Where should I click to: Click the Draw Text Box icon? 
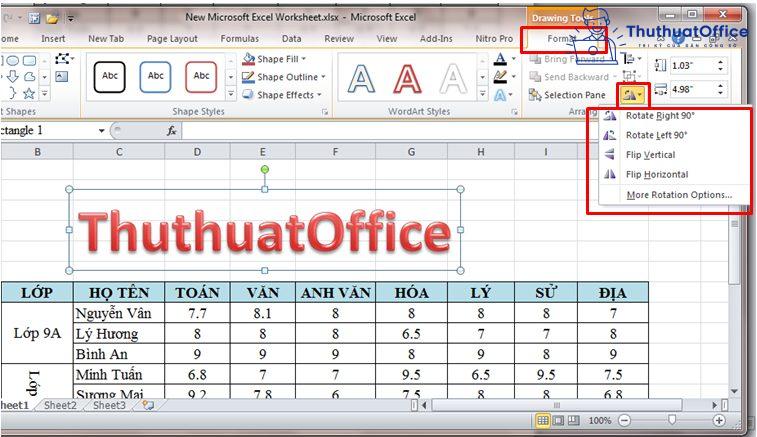[61, 77]
